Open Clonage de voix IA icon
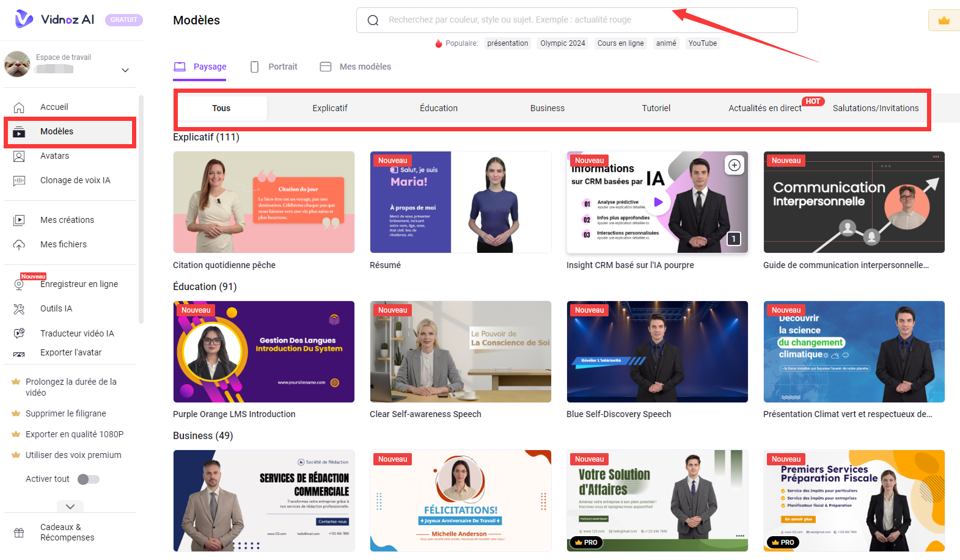The width and height of the screenshot is (960, 560). pos(19,181)
